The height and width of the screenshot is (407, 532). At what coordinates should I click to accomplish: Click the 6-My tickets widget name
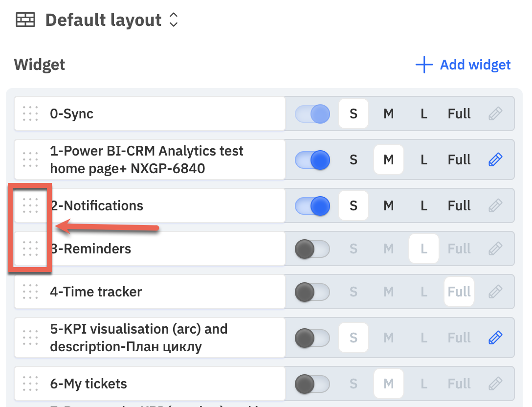click(89, 384)
